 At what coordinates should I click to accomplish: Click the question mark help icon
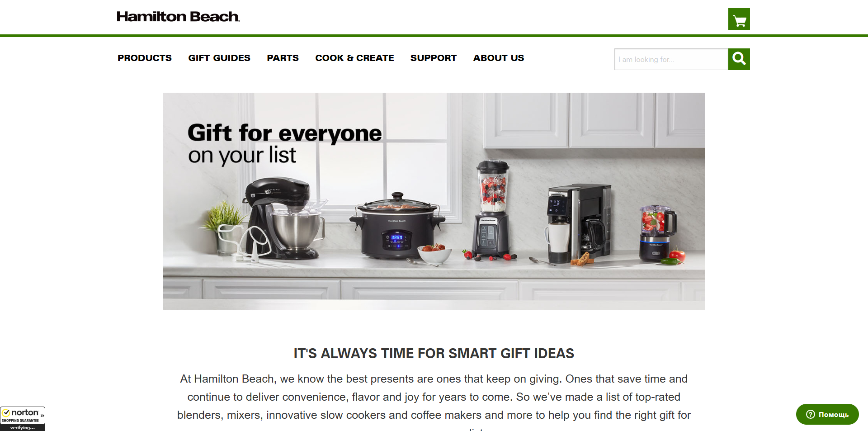pyautogui.click(x=810, y=414)
